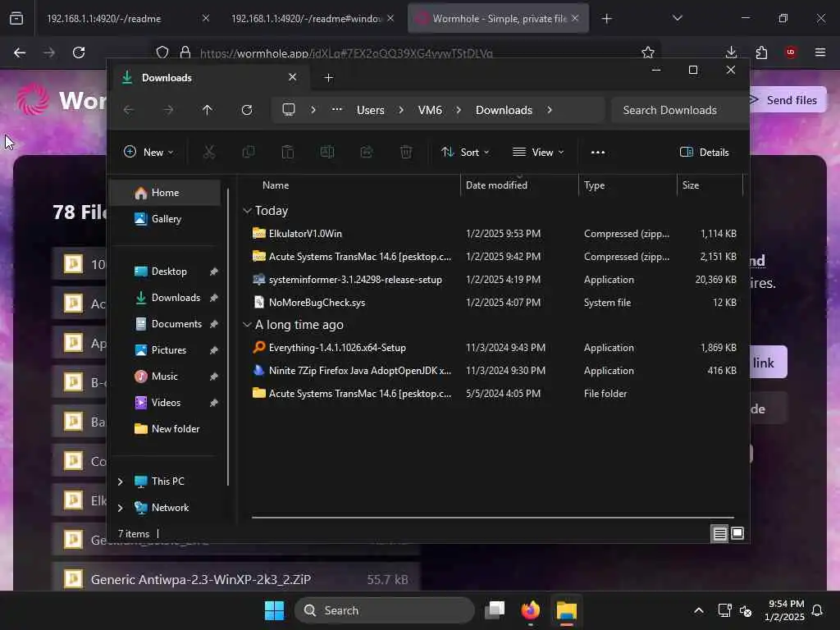Image resolution: width=840 pixels, height=630 pixels.
Task: Click the PC icon in address bar
Action: click(289, 110)
